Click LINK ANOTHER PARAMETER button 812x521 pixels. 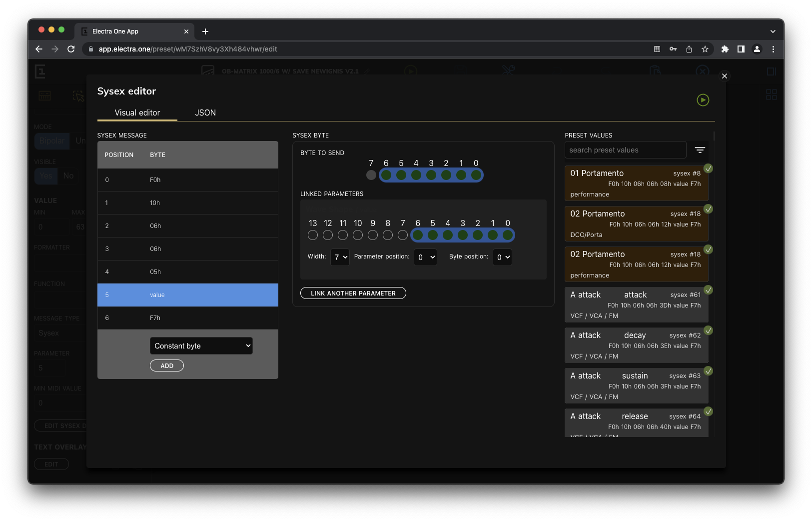pos(353,293)
